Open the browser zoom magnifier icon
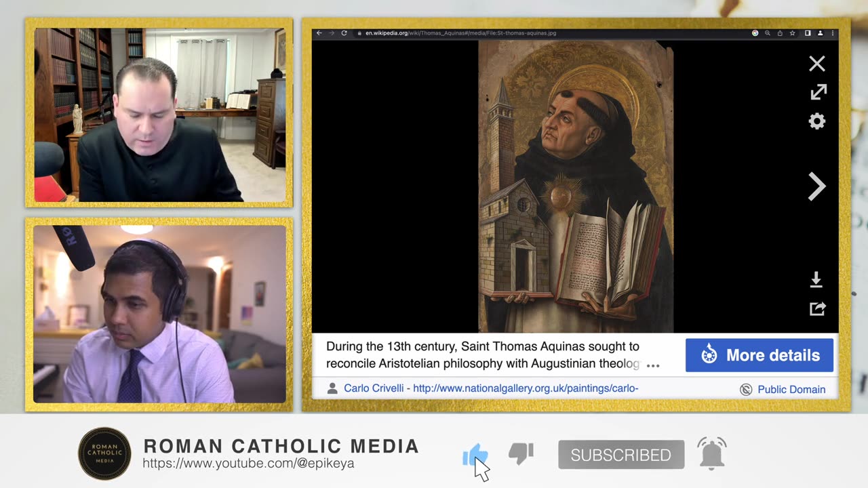 coord(768,33)
